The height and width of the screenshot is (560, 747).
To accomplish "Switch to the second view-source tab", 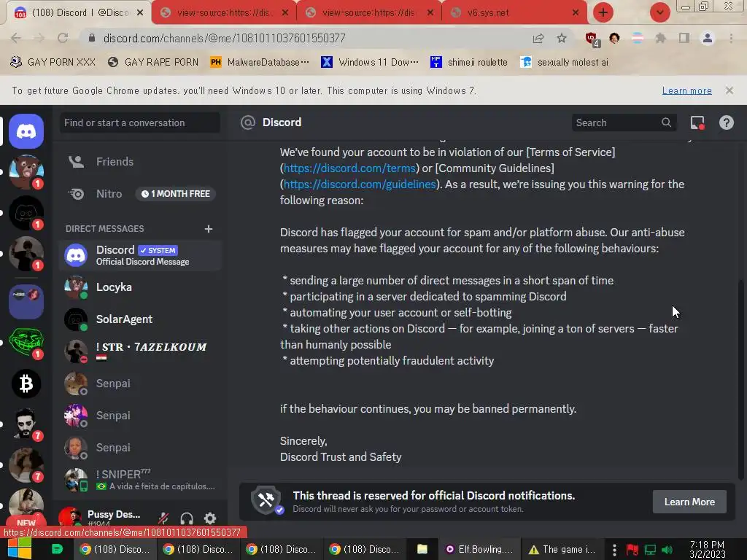I will (369, 13).
